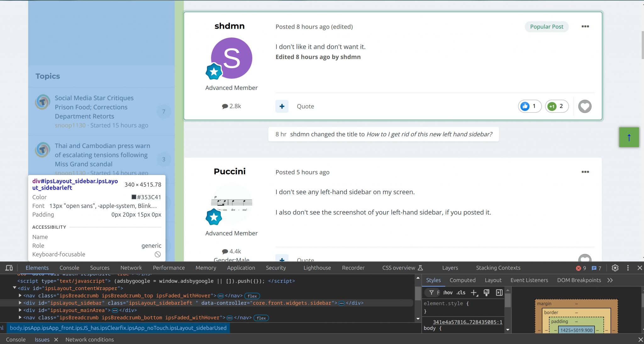Close the DevTools panel
Image resolution: width=644 pixels, height=344 pixels.
pos(640,268)
